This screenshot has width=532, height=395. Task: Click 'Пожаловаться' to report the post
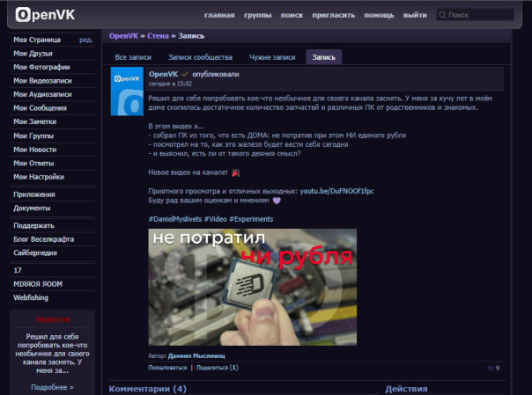click(167, 368)
